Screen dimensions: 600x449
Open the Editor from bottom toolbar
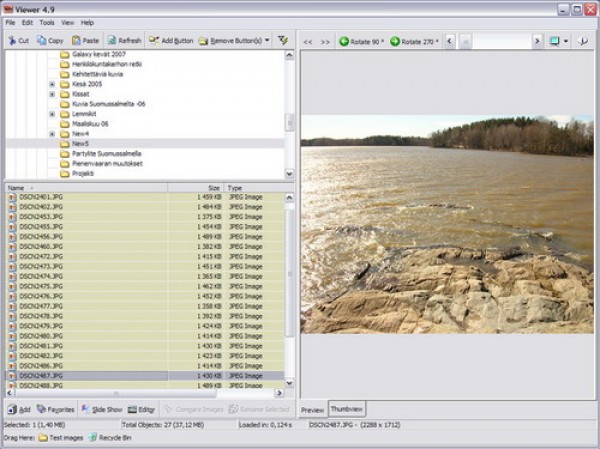141,409
